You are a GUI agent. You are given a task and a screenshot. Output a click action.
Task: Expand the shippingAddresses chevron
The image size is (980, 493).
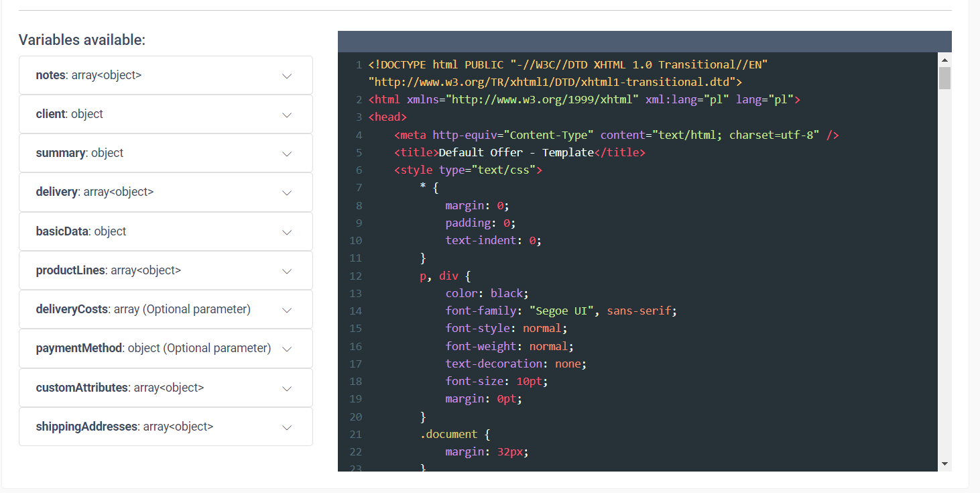click(287, 427)
